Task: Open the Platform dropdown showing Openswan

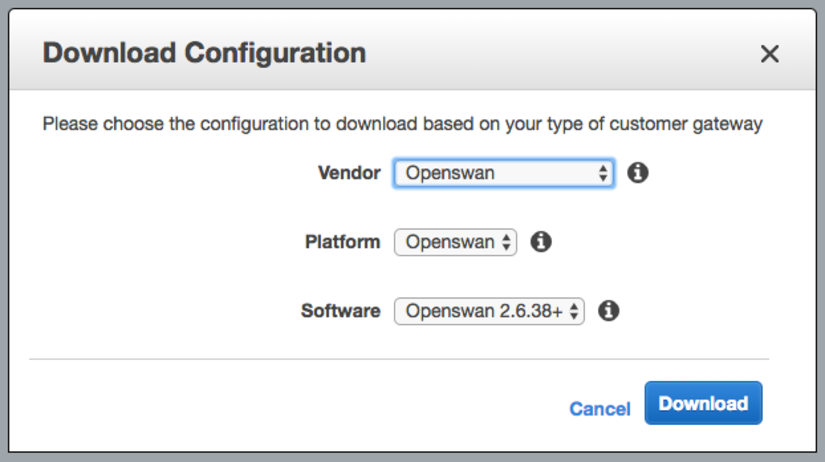Action: 456,242
